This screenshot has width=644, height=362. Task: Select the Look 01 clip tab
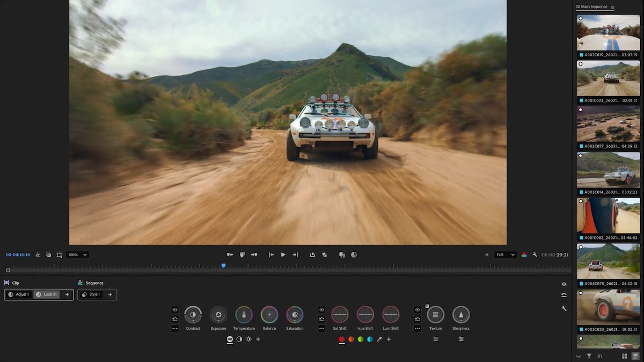(47, 294)
